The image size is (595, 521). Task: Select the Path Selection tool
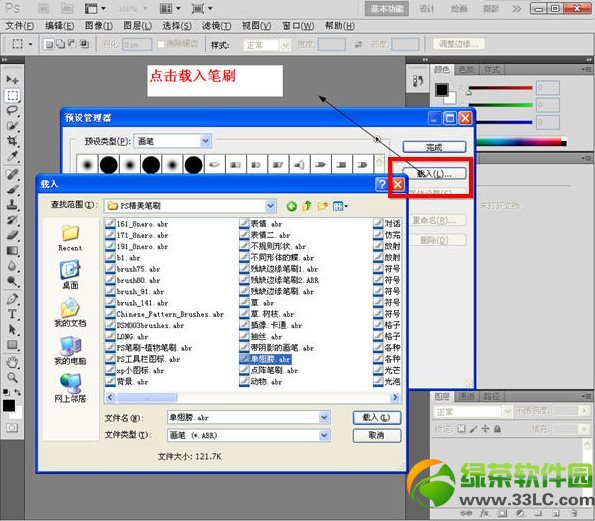(12, 330)
